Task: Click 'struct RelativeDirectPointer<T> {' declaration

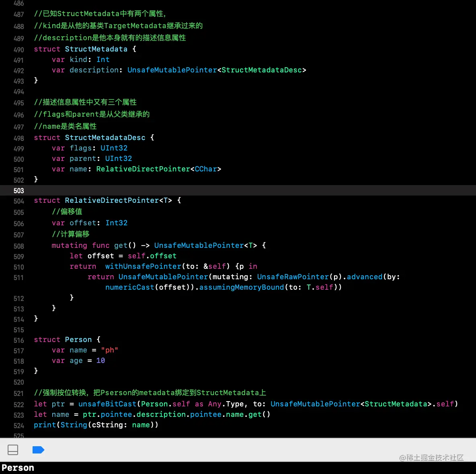Action: 107,200
